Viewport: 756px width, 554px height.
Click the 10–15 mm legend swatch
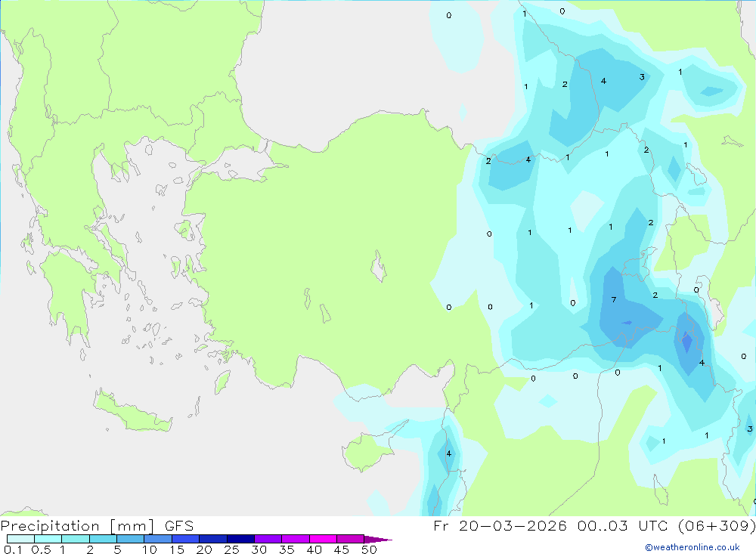click(x=158, y=539)
